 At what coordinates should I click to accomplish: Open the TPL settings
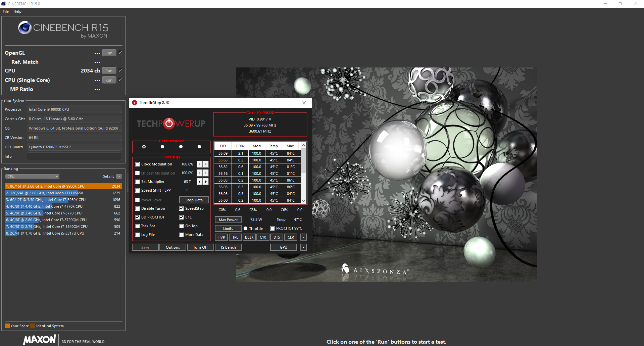[235, 237]
